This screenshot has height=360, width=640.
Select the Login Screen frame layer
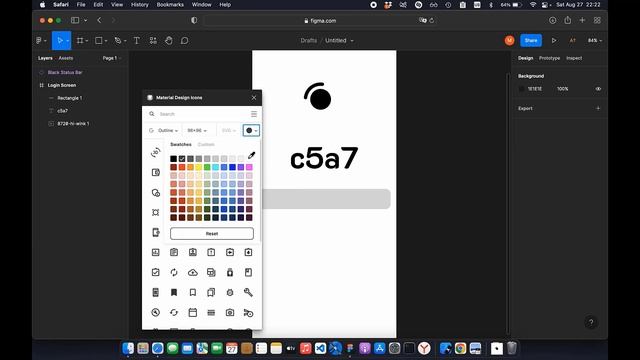click(62, 85)
